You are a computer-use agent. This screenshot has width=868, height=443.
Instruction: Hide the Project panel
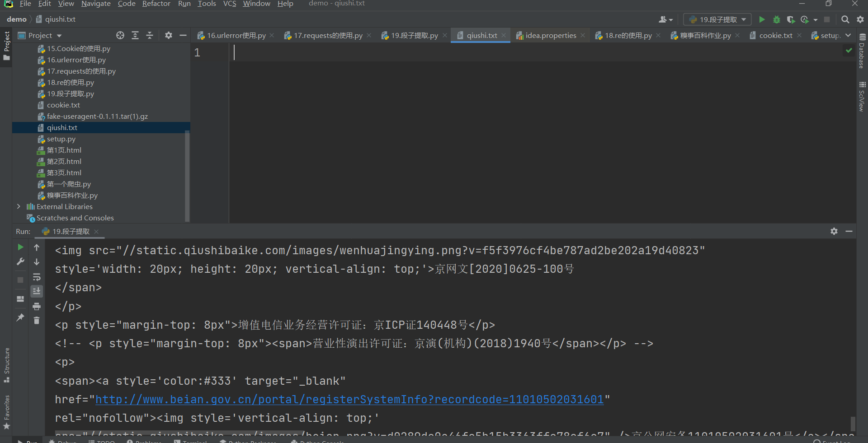183,35
